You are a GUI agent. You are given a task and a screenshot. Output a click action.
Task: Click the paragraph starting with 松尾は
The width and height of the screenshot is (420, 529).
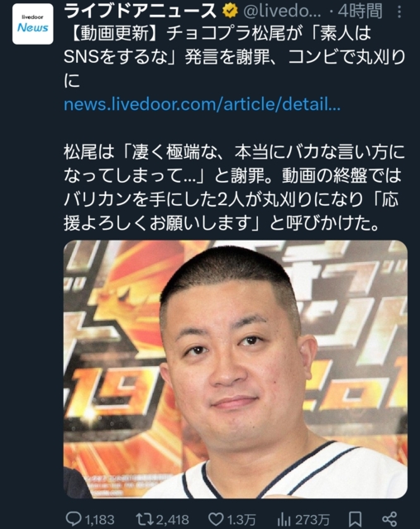click(x=235, y=188)
